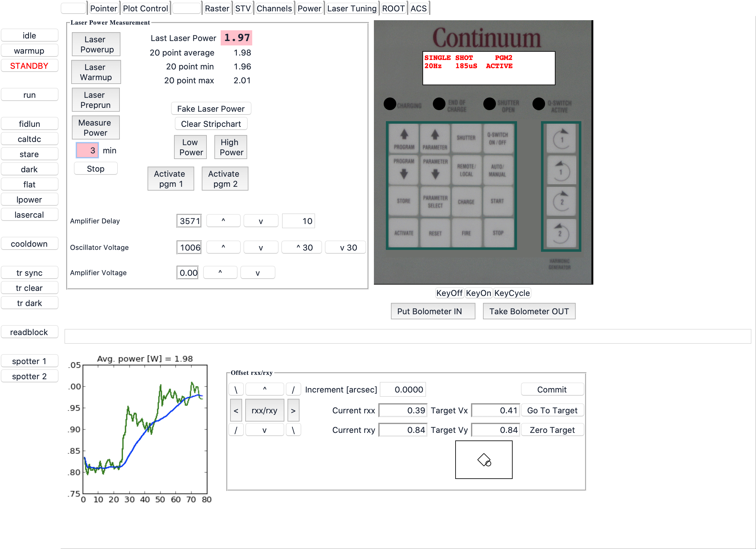Image resolution: width=756 pixels, height=549 pixels.
Task: Move offset right with the > button
Action: (293, 410)
